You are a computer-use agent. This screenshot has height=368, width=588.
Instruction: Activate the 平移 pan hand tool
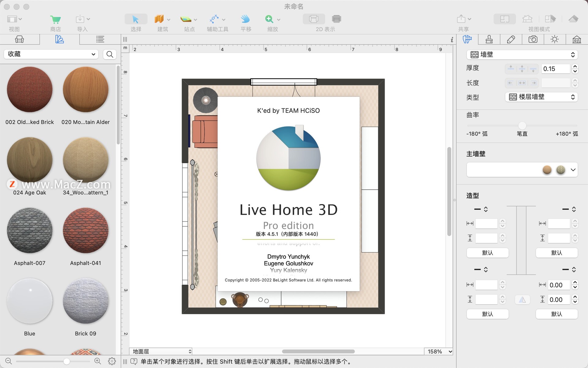point(245,19)
